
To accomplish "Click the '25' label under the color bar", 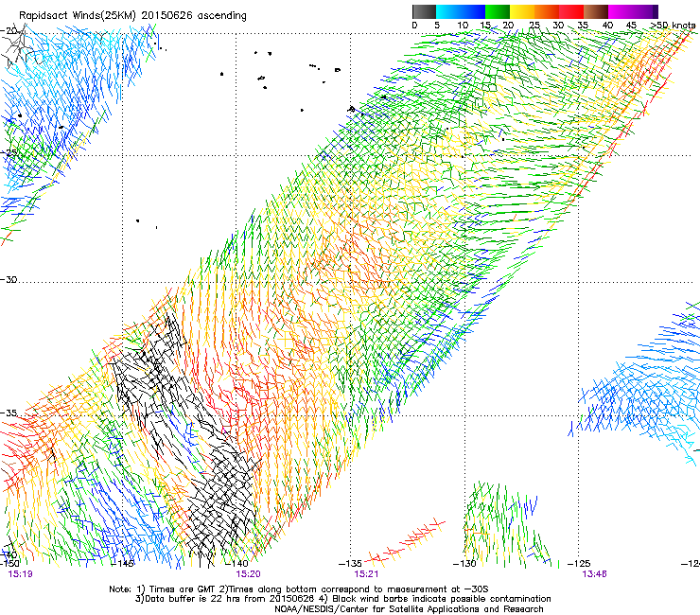I will click(534, 25).
